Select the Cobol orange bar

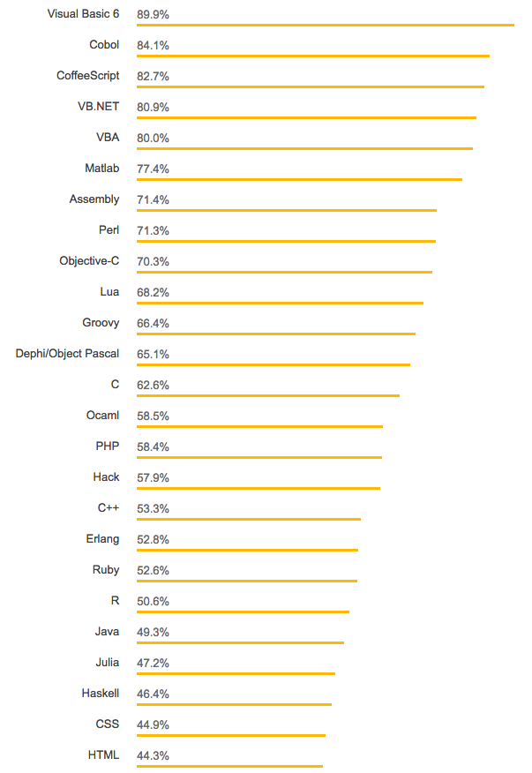(313, 56)
